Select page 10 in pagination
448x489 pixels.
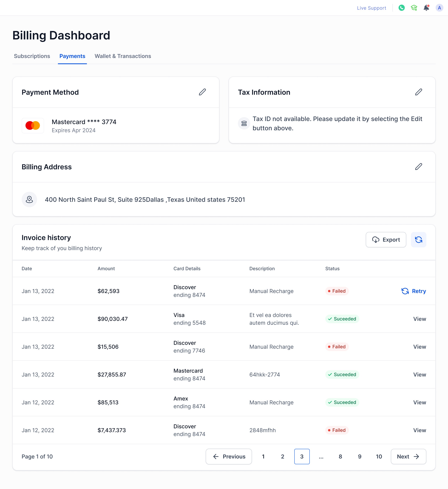pyautogui.click(x=379, y=456)
